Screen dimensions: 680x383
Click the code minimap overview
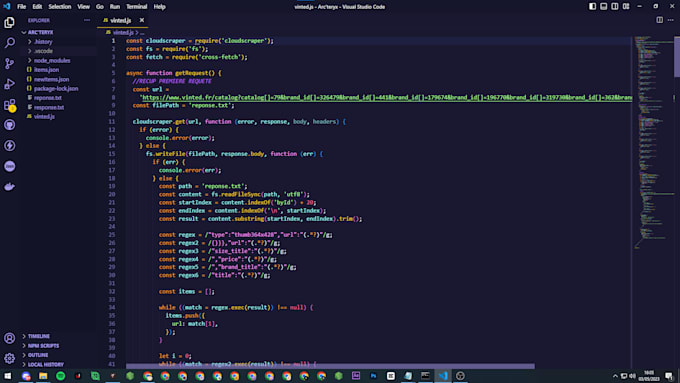(653, 143)
